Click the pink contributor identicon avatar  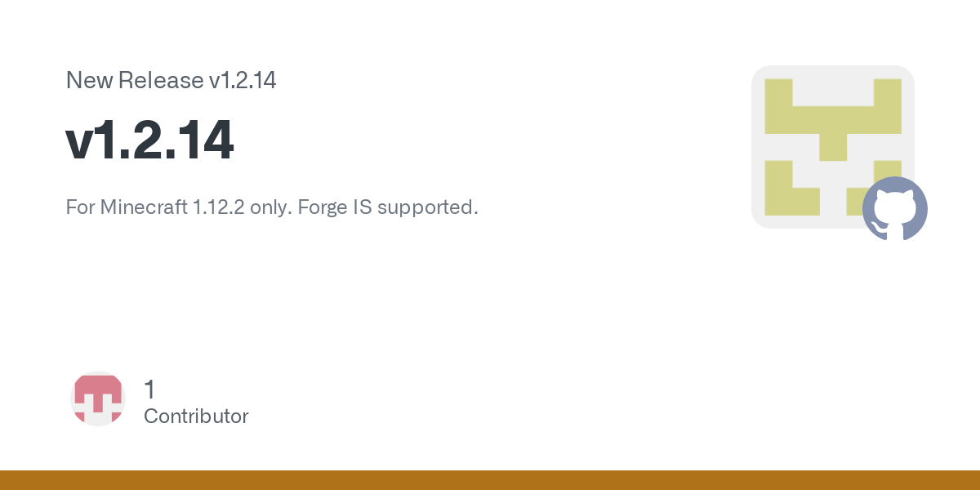tap(98, 399)
